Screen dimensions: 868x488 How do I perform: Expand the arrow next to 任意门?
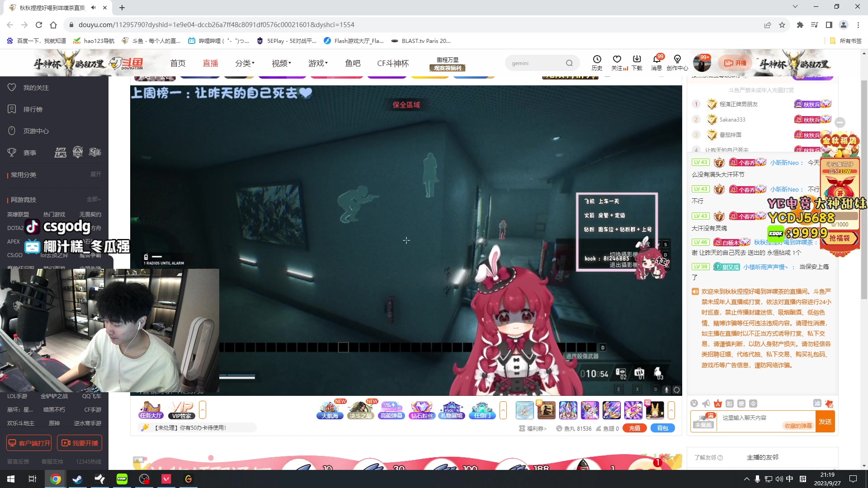(x=503, y=410)
